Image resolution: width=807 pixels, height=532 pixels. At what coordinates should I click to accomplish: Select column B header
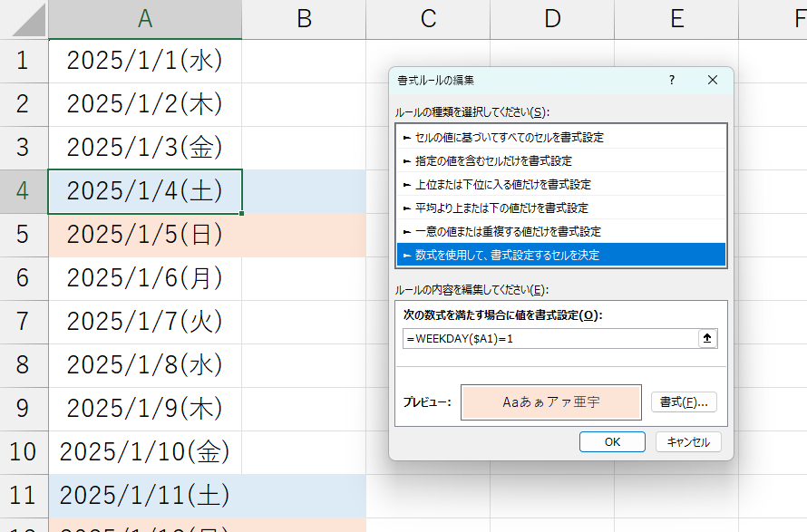click(x=304, y=19)
